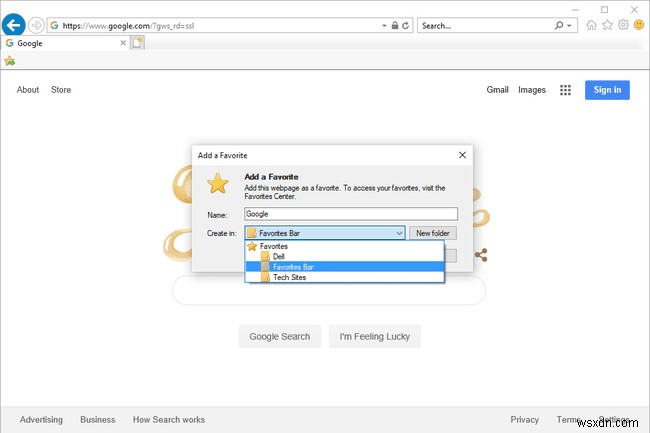650x433 pixels.
Task: Open Images link
Action: point(532,90)
